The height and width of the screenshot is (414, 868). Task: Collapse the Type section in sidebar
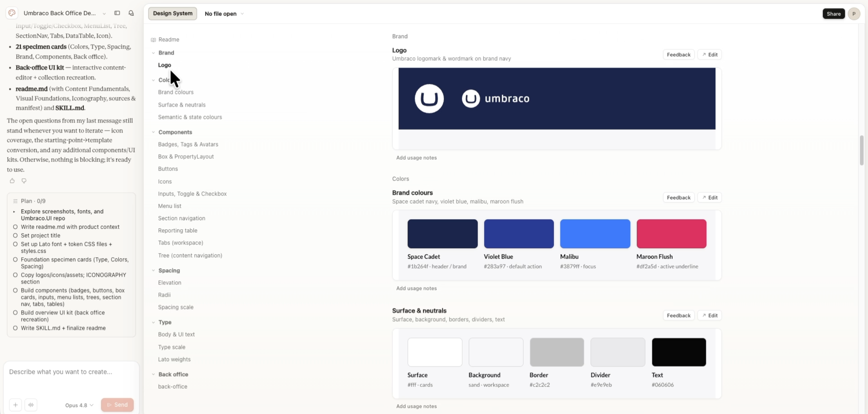point(153,322)
